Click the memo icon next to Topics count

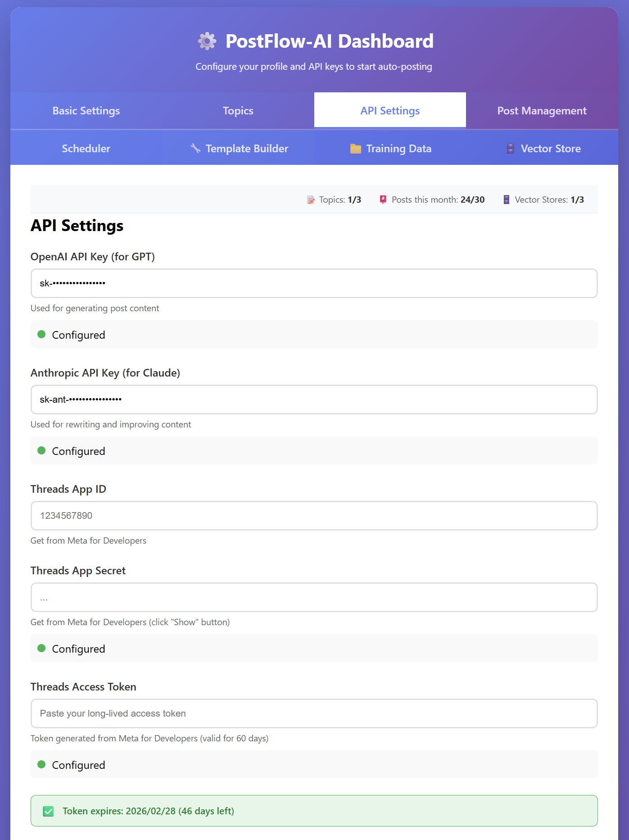click(x=311, y=200)
